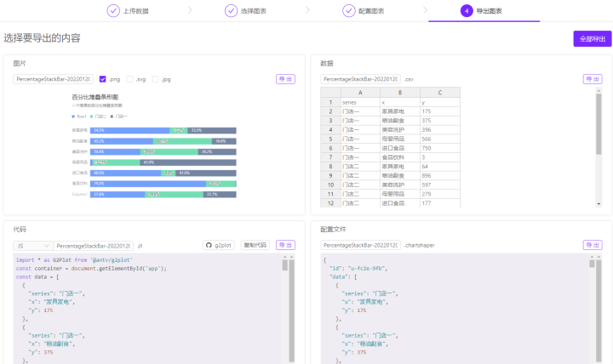Viewport: 613px width, 364px height.
Task: Enable the .svg format checkbox
Action: (x=129, y=79)
